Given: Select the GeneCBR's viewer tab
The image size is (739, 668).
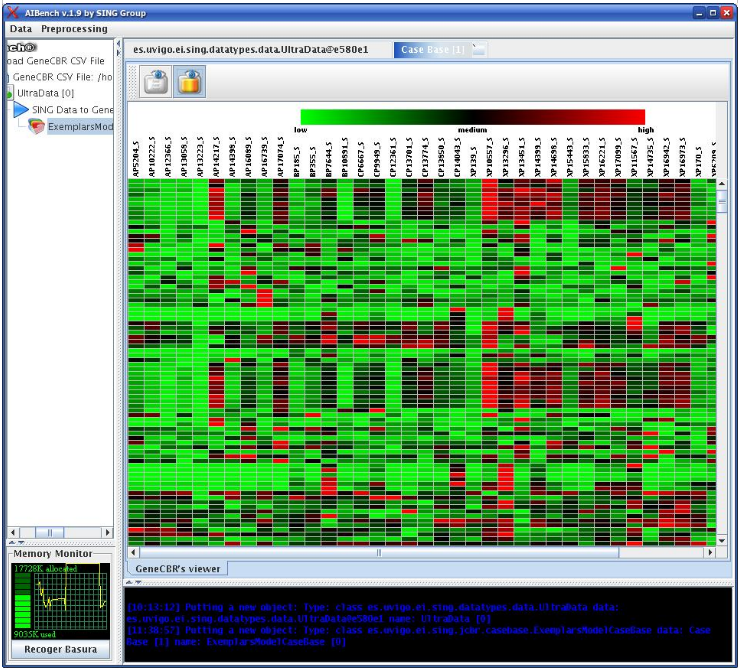Looking at the screenshot, I should tap(177, 569).
